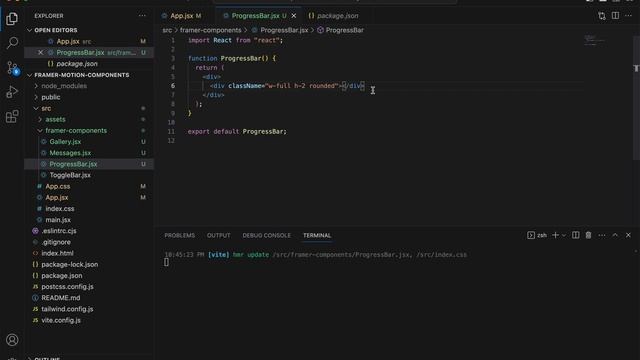Screen dimensions: 640x360
Task: Open postcss.config.js file
Action: (67, 287)
